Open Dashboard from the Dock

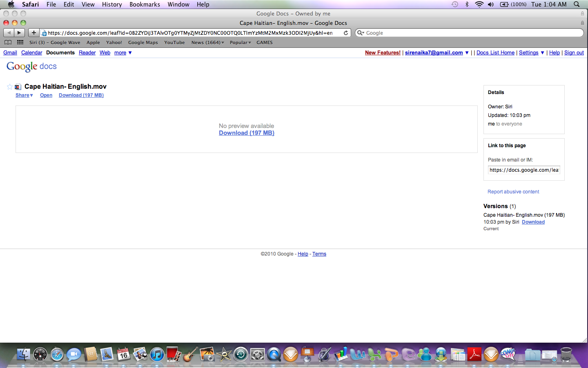tap(40, 354)
